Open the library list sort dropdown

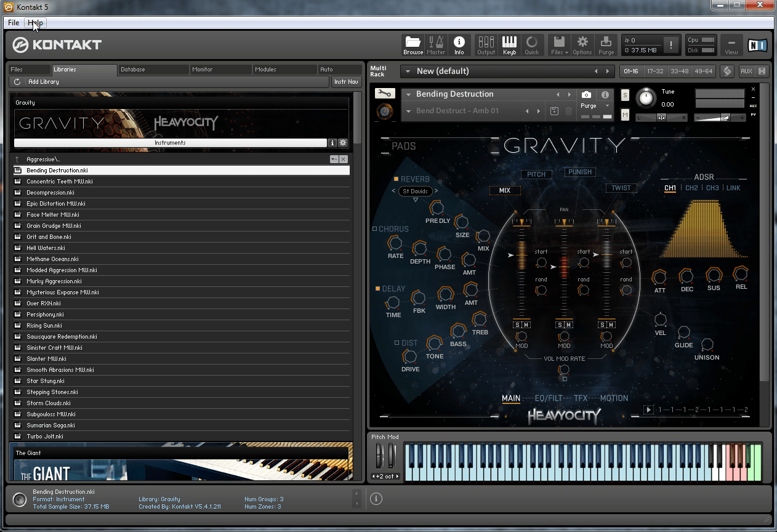pyautogui.click(x=334, y=159)
